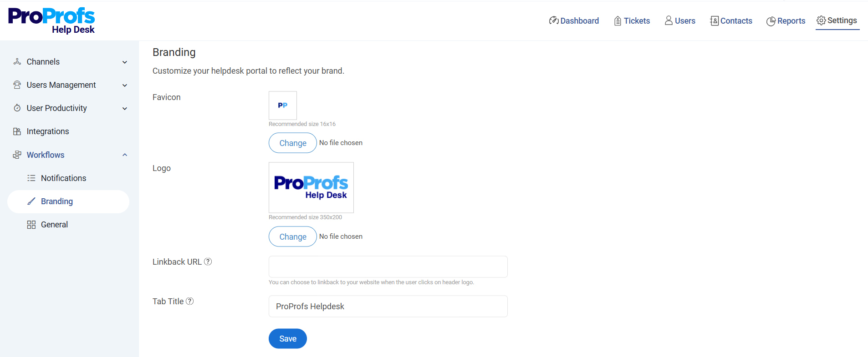The height and width of the screenshot is (357, 868).
Task: Save the branding settings
Action: point(287,339)
